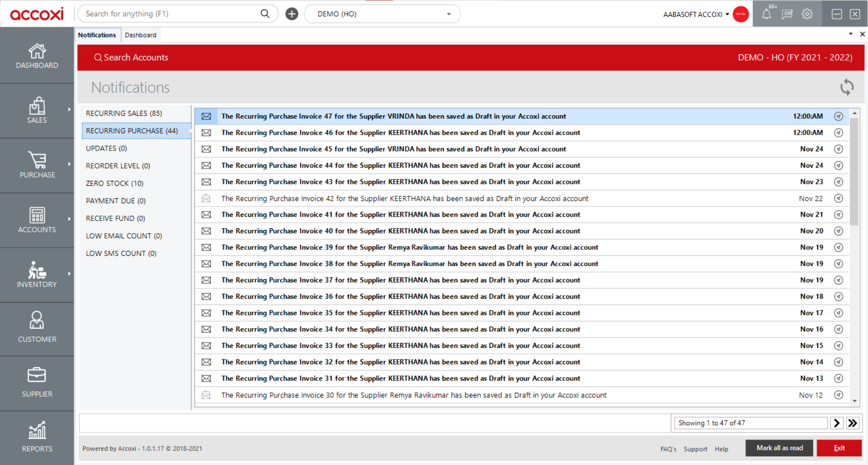The width and height of the screenshot is (868, 465).
Task: Click the envelope icon for Invoice 33
Action: coord(206,346)
